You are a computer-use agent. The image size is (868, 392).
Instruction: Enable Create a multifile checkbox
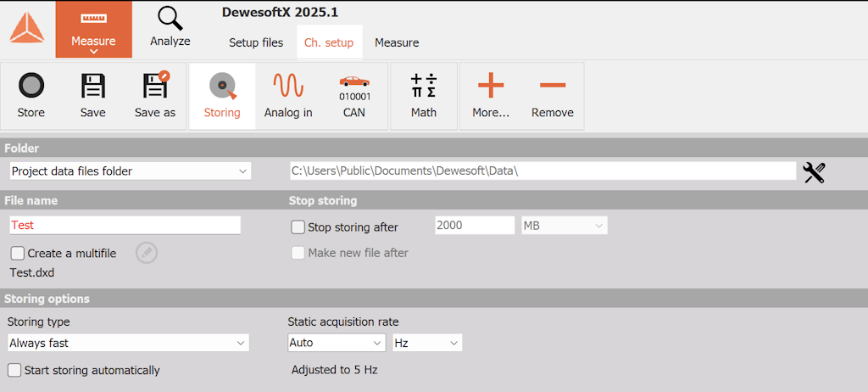(18, 254)
